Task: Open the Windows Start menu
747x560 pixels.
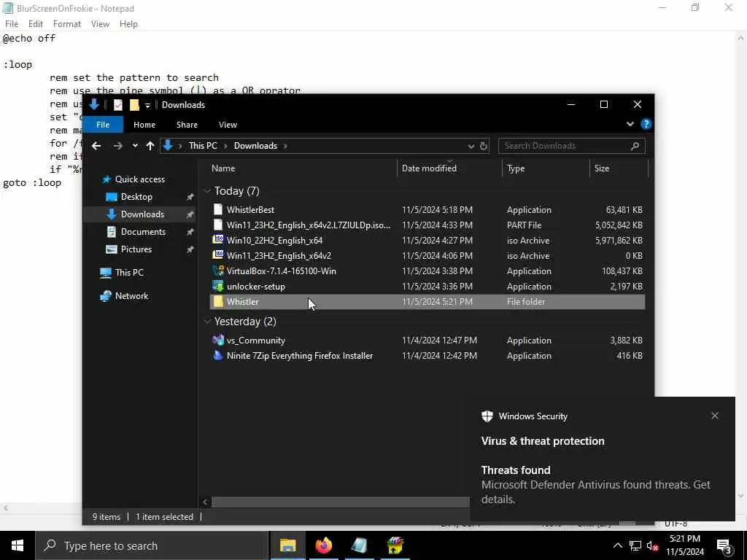Action: pos(18,545)
